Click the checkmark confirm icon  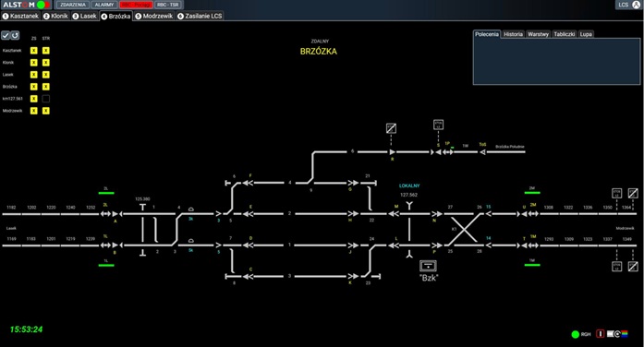[x=6, y=35]
